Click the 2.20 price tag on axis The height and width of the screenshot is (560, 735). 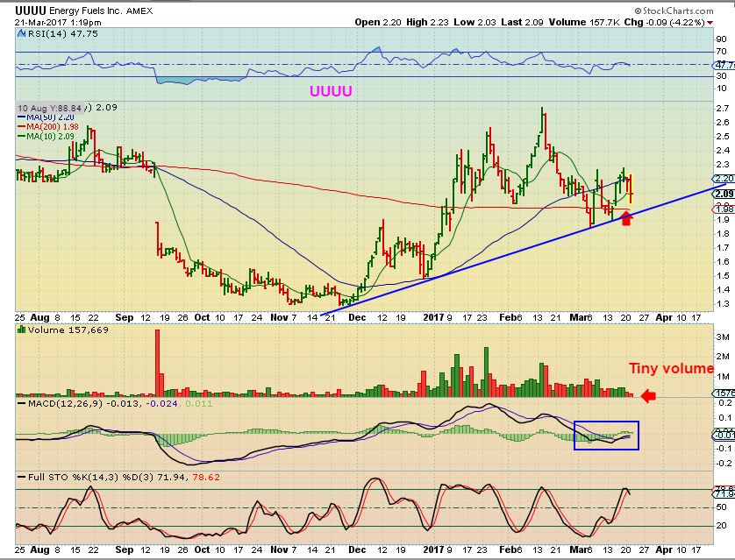[x=724, y=179]
